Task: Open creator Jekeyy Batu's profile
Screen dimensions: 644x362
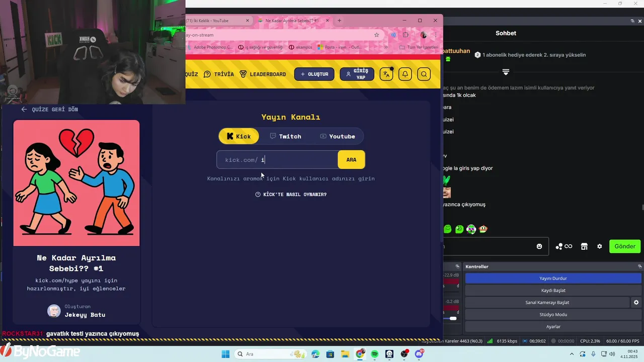Action: coord(76,311)
